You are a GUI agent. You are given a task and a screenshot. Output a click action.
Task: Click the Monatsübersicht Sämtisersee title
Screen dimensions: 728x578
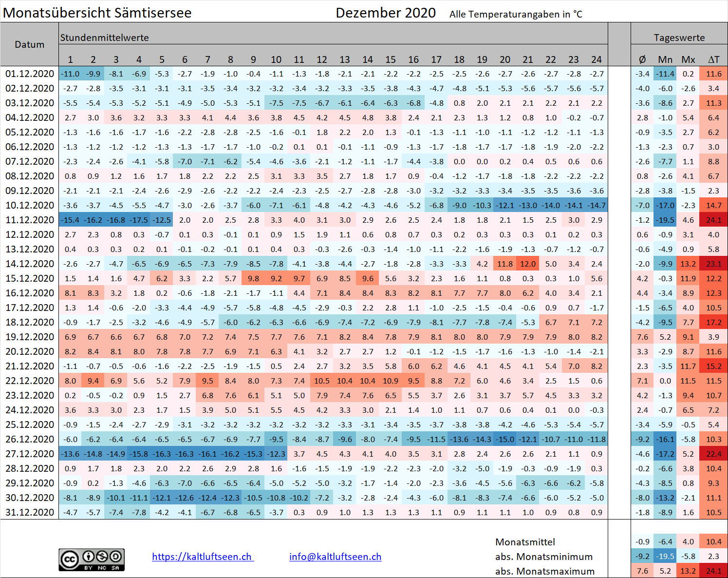tap(97, 13)
